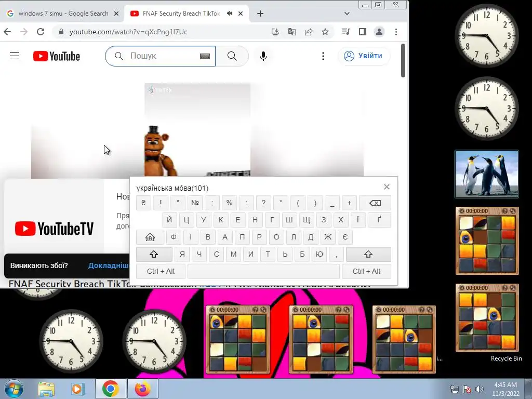The height and width of the screenshot is (399, 532).
Task: Open a new tab with plus button
Action: point(260,14)
